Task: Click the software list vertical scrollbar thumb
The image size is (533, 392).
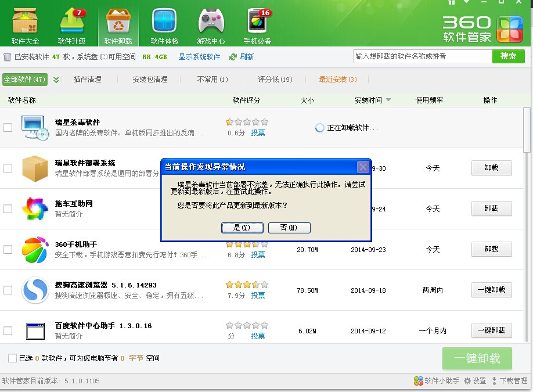Action: point(527,130)
